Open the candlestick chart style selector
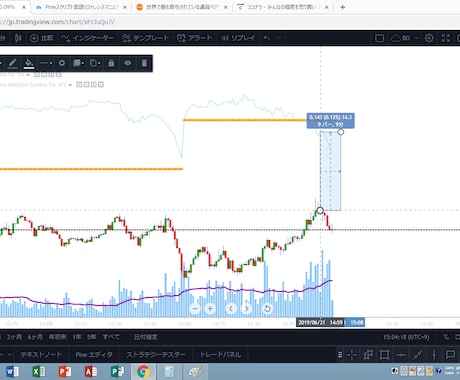 (18, 38)
